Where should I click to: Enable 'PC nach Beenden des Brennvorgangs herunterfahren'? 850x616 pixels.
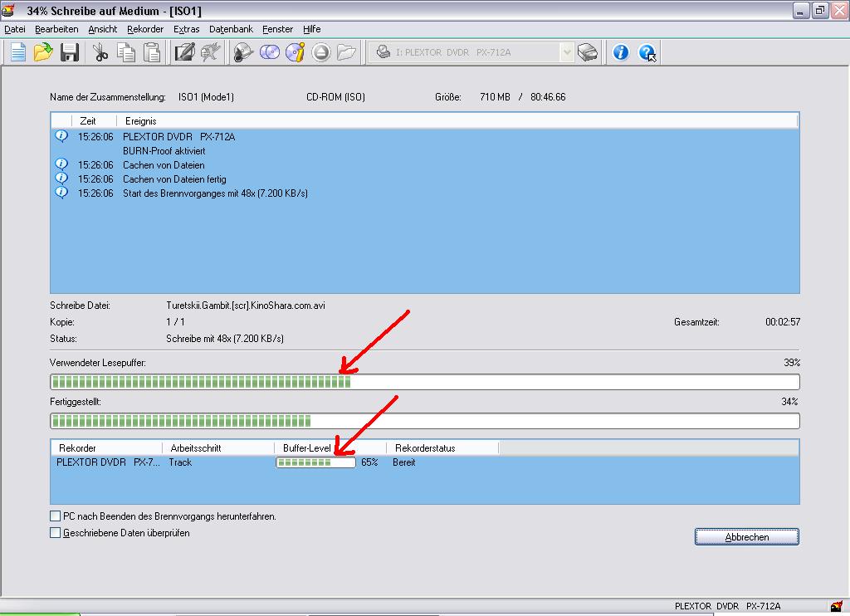point(55,516)
